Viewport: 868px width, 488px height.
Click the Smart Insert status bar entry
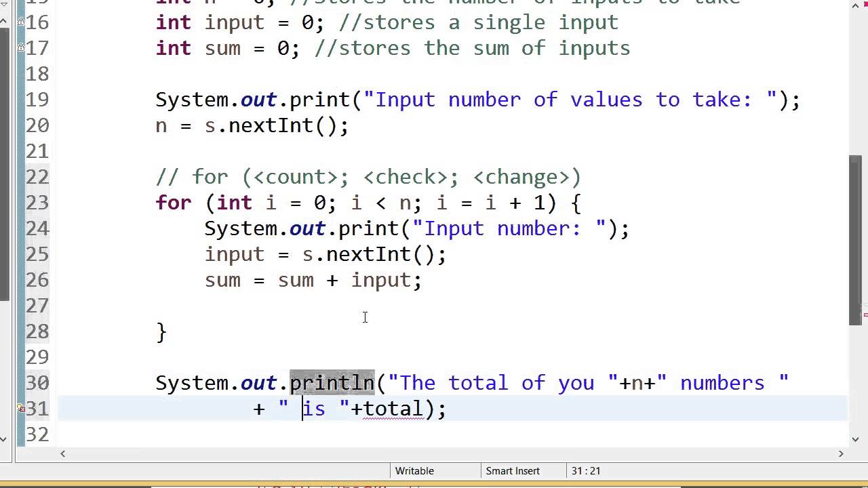click(513, 470)
